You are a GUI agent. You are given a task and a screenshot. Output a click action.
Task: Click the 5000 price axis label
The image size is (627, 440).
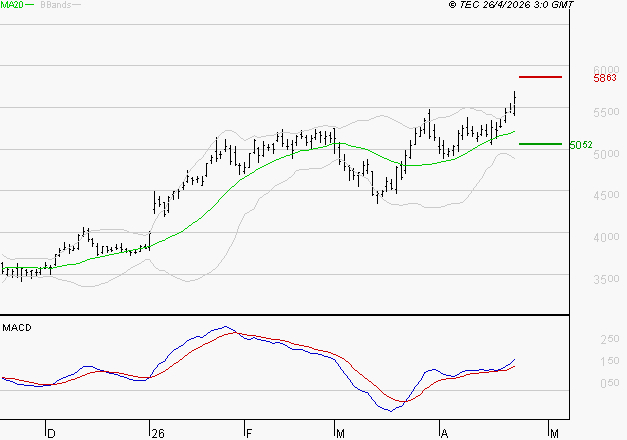click(x=606, y=154)
